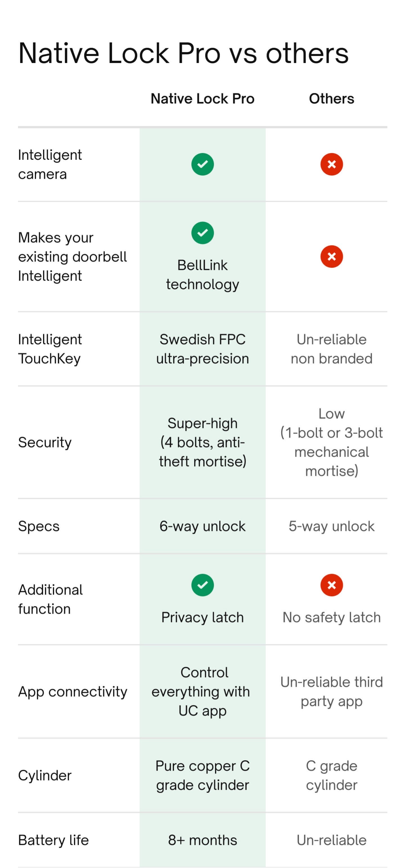Click the Super-high security description
Screen dimensions: 406x868
pyautogui.click(x=203, y=442)
